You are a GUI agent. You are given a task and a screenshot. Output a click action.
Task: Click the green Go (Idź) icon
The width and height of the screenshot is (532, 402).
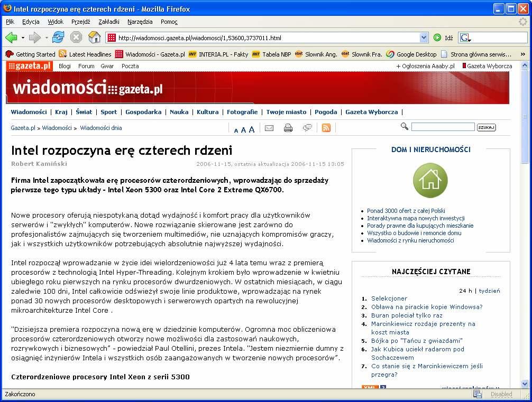click(x=437, y=38)
